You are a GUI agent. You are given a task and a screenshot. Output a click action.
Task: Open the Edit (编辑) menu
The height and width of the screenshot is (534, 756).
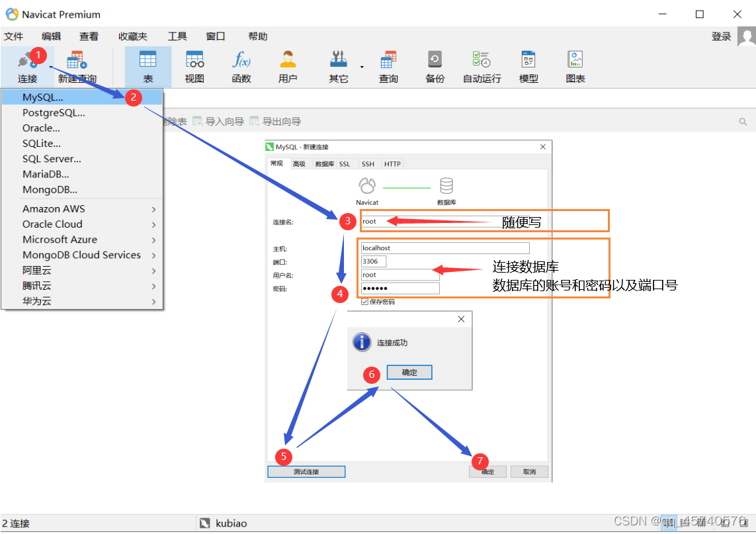(x=51, y=36)
